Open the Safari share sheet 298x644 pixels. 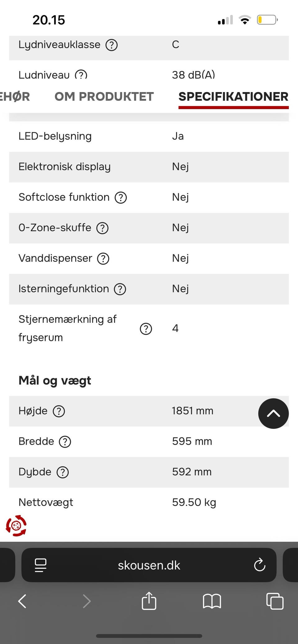(x=149, y=601)
